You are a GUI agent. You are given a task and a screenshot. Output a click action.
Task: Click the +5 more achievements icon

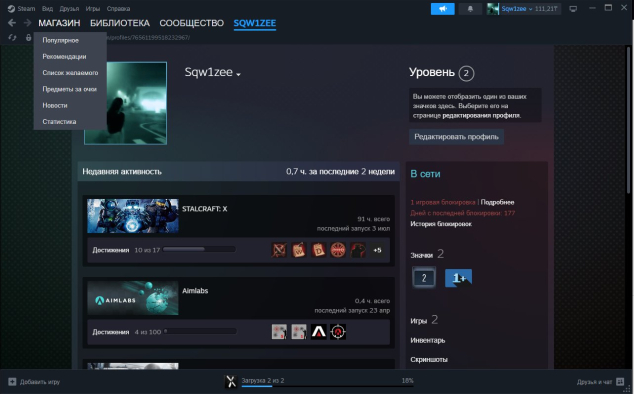tap(377, 250)
